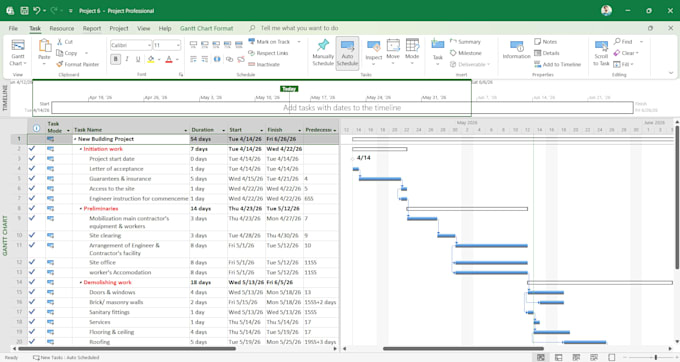The width and height of the screenshot is (680, 362).
Task: Open the font color dropdown arrow
Action: (x=177, y=59)
